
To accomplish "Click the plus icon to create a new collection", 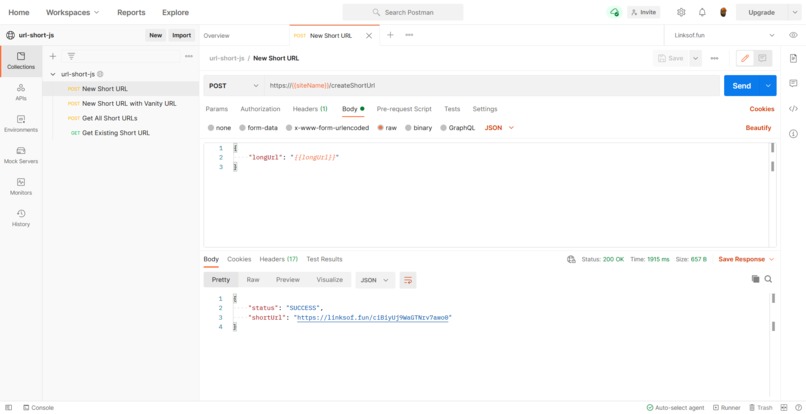I will click(52, 56).
